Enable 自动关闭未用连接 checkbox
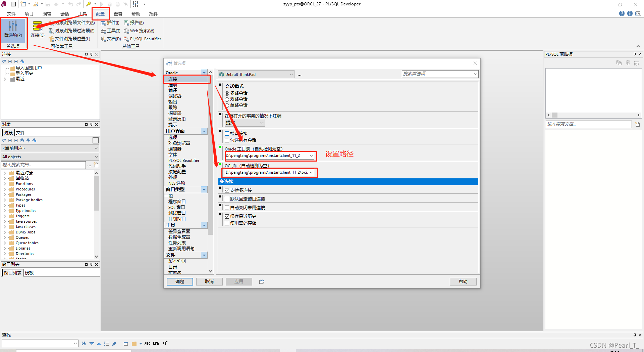This screenshot has height=352, width=644. (x=227, y=208)
